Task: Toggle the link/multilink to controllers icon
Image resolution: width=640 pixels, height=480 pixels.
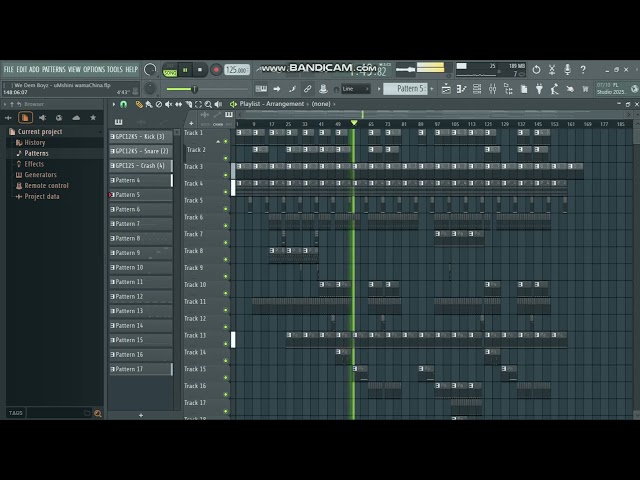Action: tap(308, 89)
